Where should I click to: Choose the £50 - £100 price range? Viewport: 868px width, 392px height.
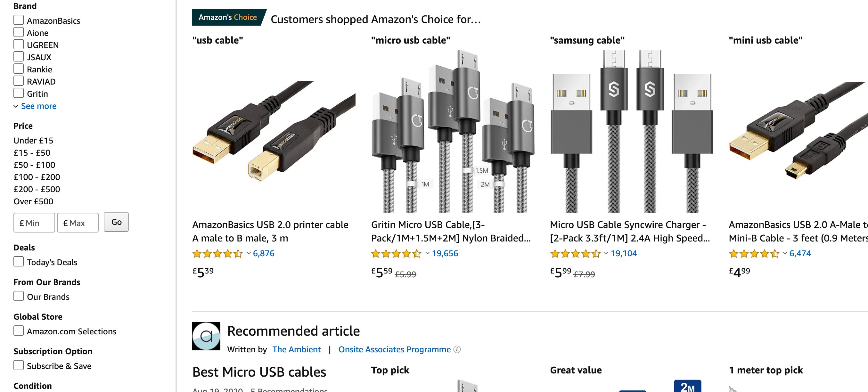pos(34,165)
